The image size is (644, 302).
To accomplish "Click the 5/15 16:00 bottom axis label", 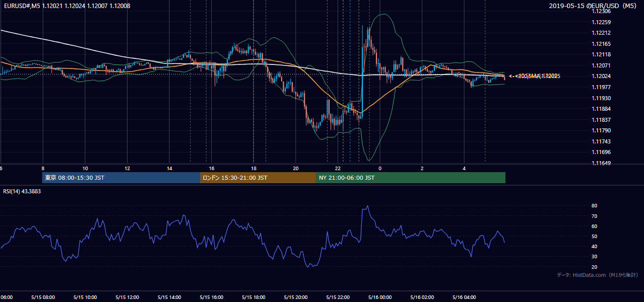I will pyautogui.click(x=212, y=297).
